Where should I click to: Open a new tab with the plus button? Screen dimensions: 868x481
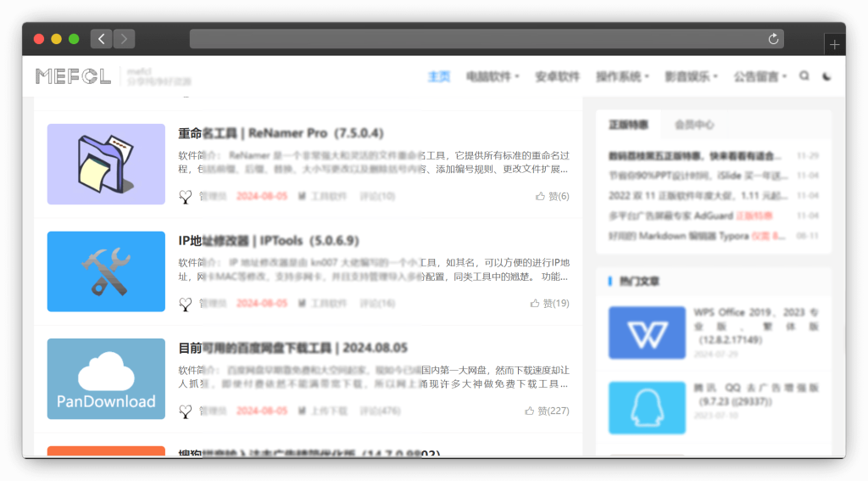coord(834,45)
